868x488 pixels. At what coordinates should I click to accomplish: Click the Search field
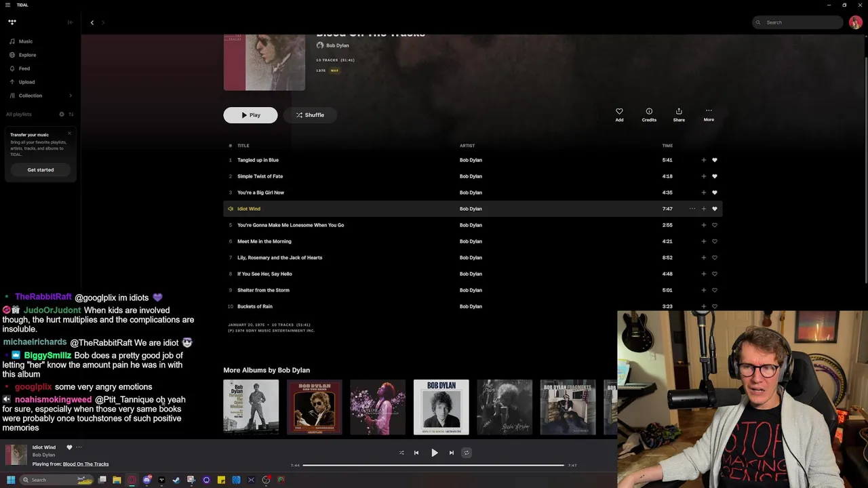point(797,22)
